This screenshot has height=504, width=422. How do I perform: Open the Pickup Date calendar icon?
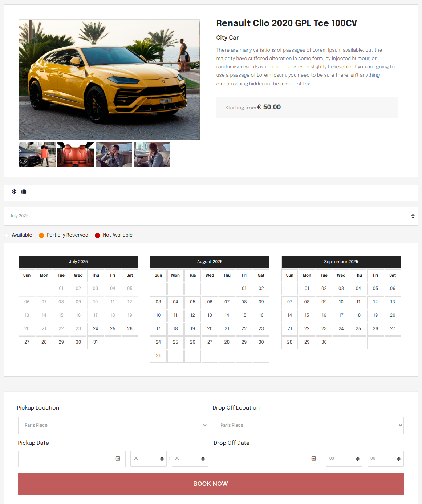pyautogui.click(x=118, y=459)
